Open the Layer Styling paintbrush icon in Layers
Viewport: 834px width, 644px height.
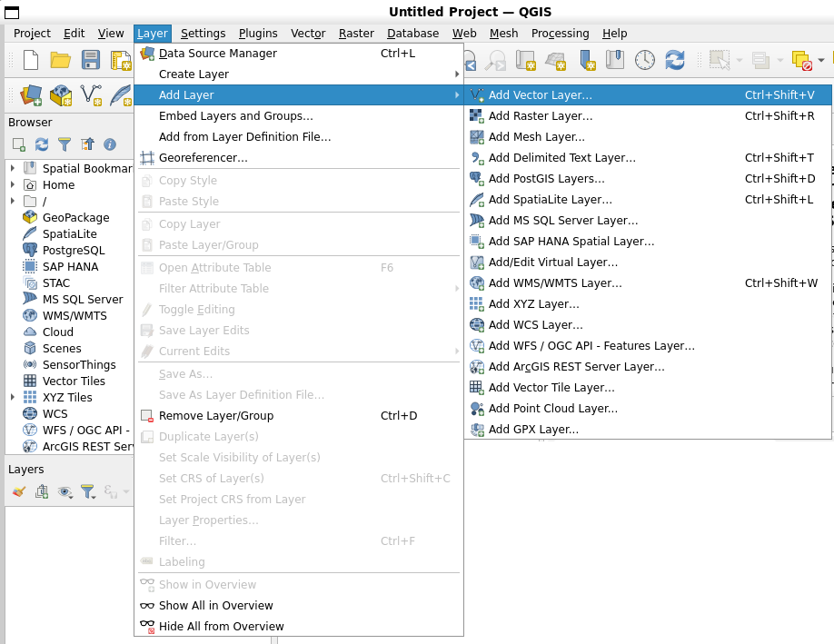tap(19, 491)
